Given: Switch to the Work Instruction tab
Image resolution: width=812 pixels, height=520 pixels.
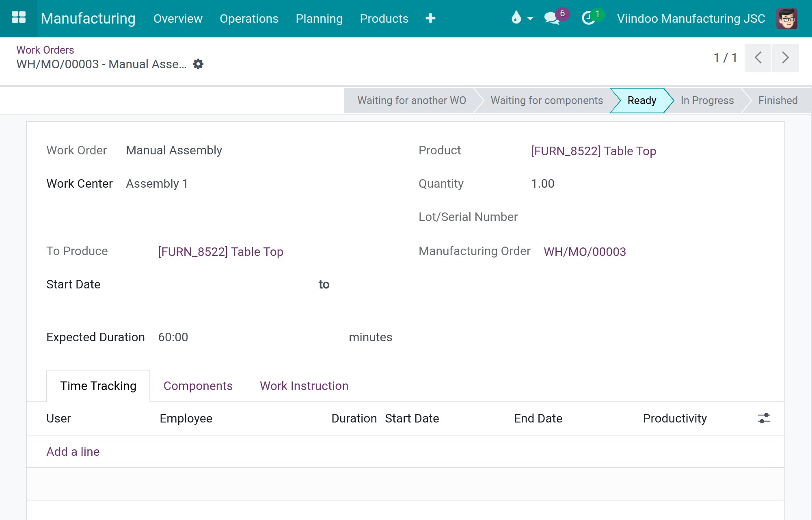Looking at the screenshot, I should coord(304,386).
